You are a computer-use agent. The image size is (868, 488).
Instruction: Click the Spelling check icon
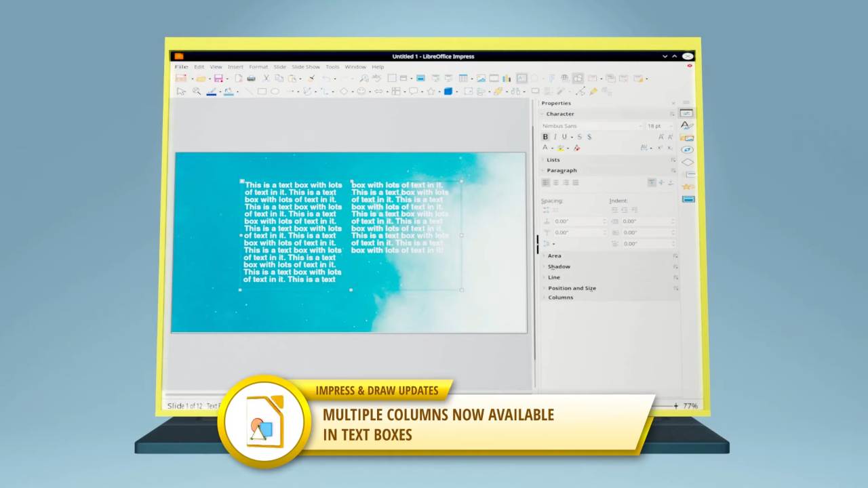pyautogui.click(x=377, y=78)
